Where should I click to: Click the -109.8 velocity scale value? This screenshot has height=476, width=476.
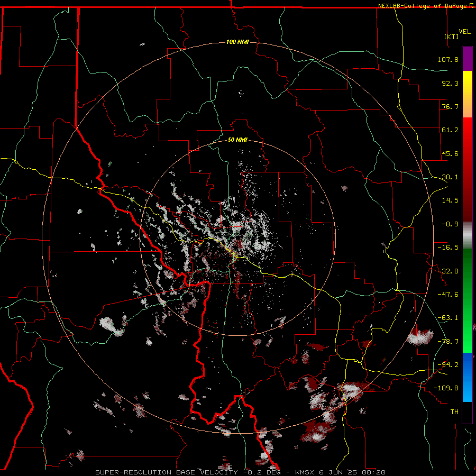446,388
